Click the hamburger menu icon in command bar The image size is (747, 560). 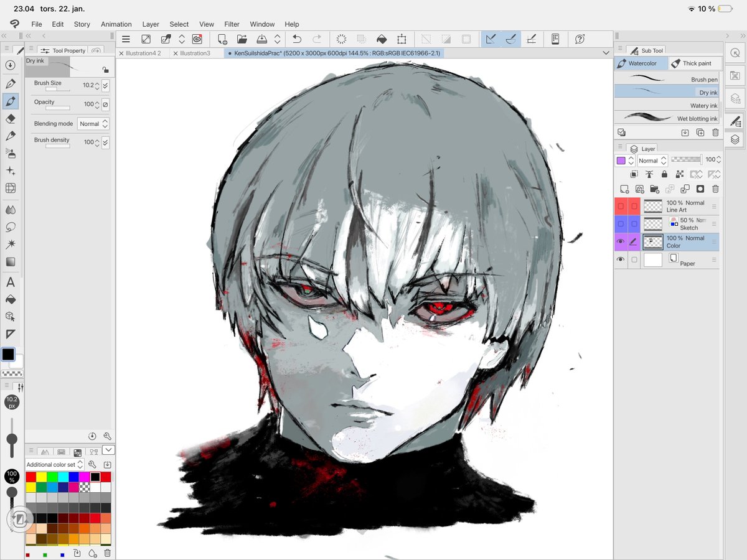click(x=126, y=39)
